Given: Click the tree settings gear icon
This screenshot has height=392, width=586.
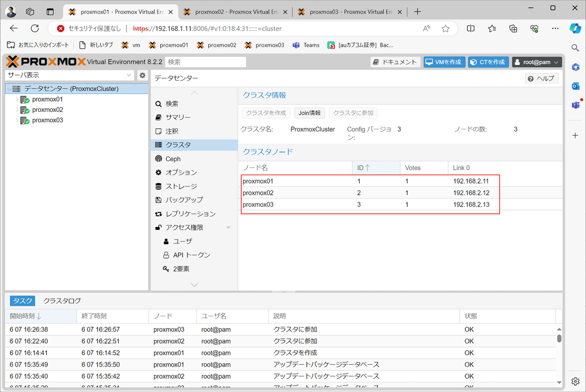Looking at the screenshot, I should (143, 75).
